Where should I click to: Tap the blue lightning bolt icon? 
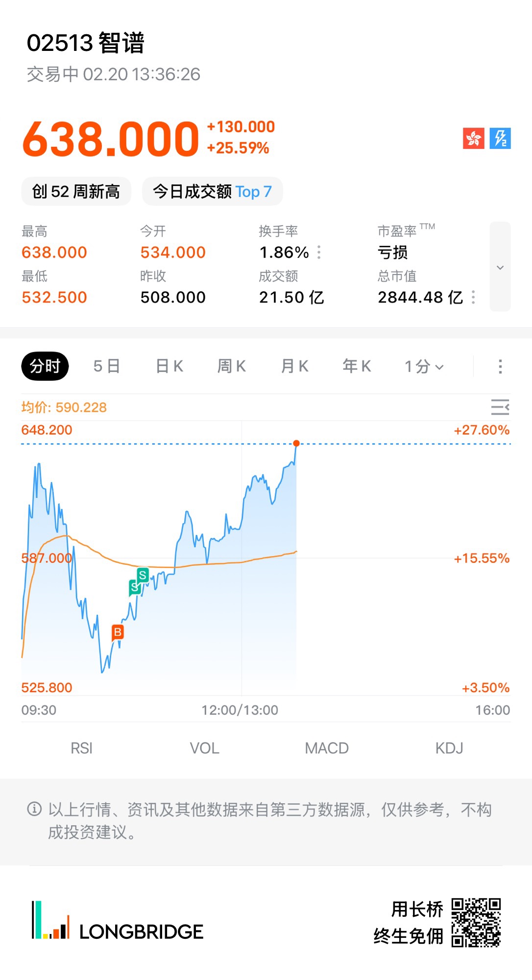(500, 139)
